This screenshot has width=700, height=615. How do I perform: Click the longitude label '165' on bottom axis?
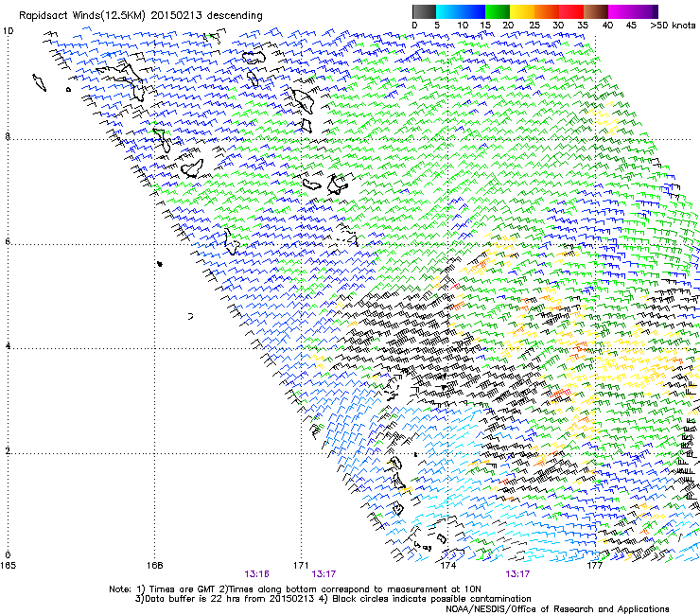tap(8, 565)
